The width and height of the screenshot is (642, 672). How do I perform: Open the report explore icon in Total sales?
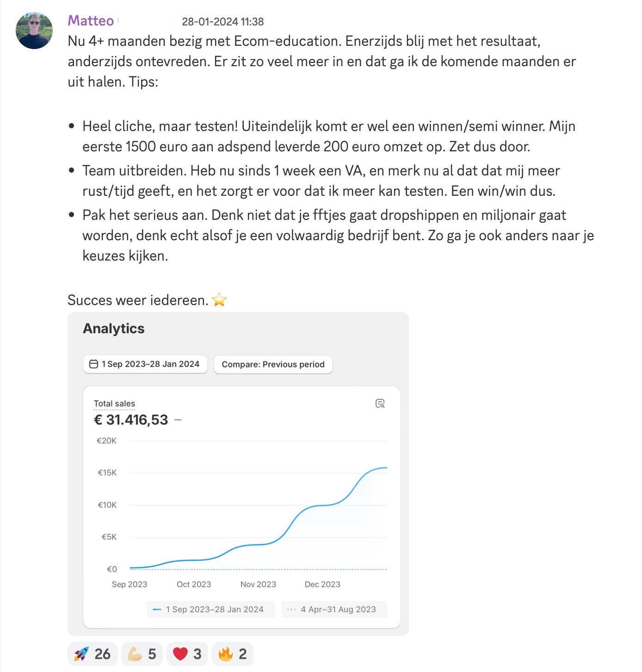tap(380, 404)
